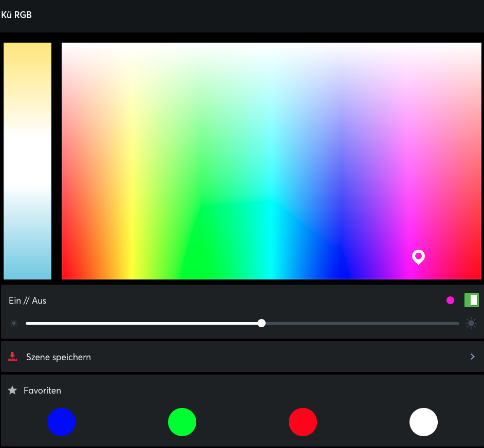The image size is (484, 448).
Task: Expand Szene speichern with the chevron arrow
Action: (472, 357)
